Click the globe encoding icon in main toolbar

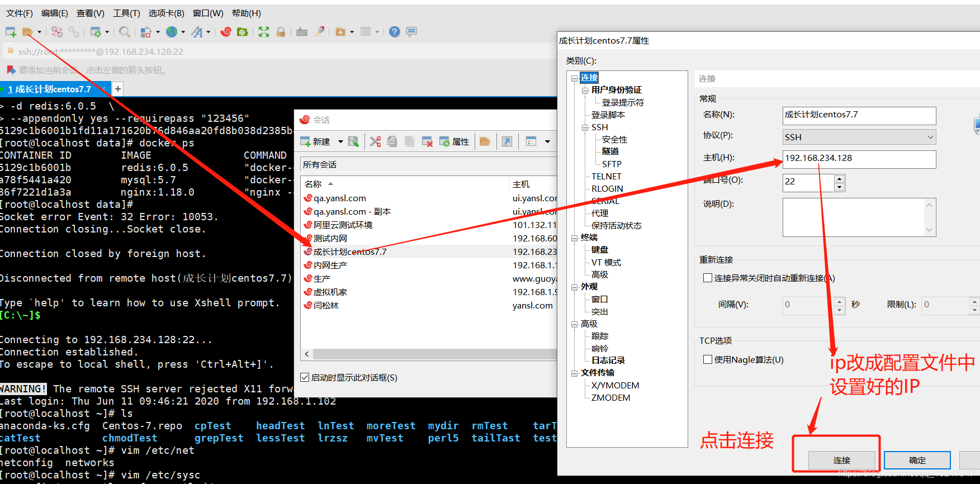coord(172,32)
